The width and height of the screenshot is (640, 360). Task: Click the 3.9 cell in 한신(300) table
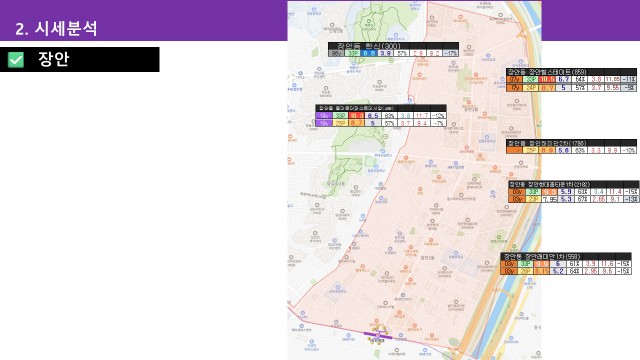(x=386, y=53)
